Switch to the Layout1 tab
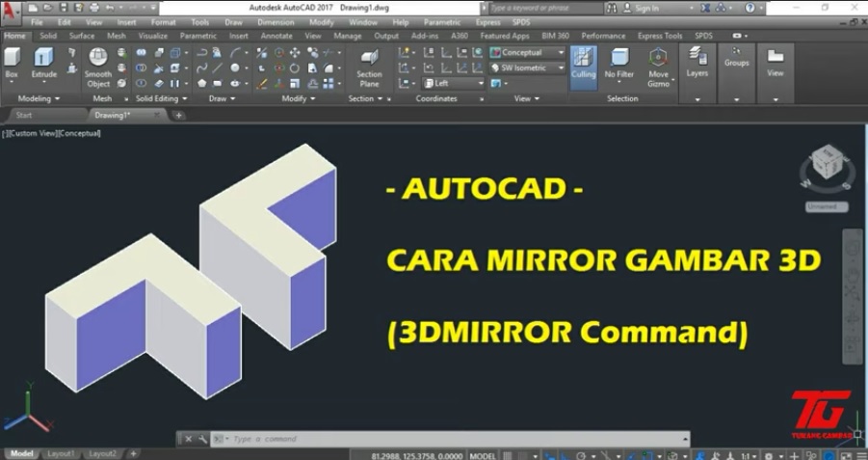This screenshot has width=868, height=460. (x=61, y=454)
